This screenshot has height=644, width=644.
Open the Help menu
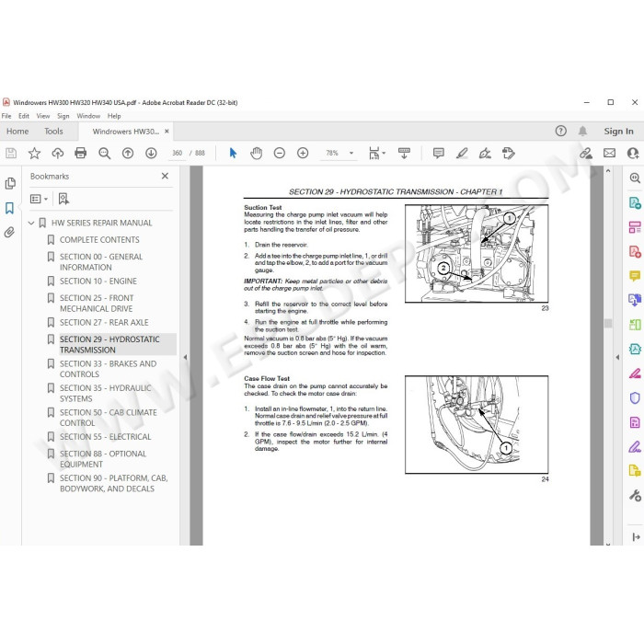(114, 116)
